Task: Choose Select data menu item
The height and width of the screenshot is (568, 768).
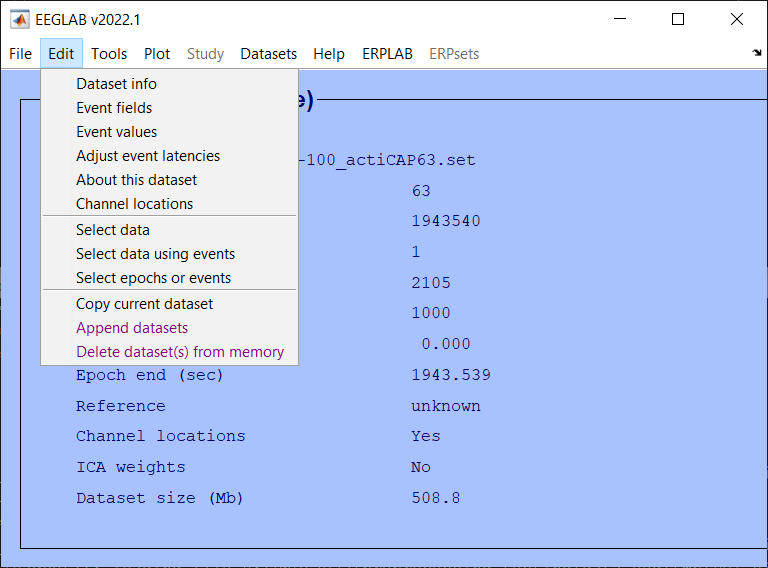Action: click(113, 230)
